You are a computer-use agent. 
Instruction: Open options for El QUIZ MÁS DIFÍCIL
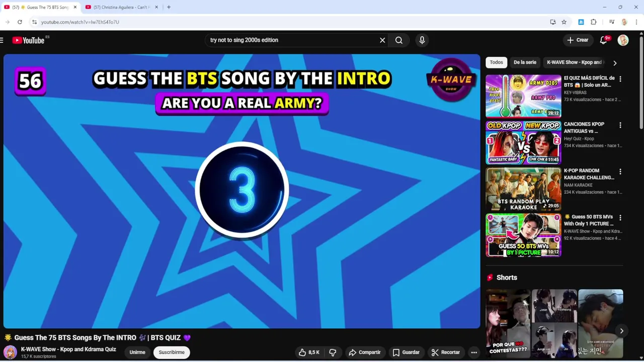pyautogui.click(x=620, y=79)
